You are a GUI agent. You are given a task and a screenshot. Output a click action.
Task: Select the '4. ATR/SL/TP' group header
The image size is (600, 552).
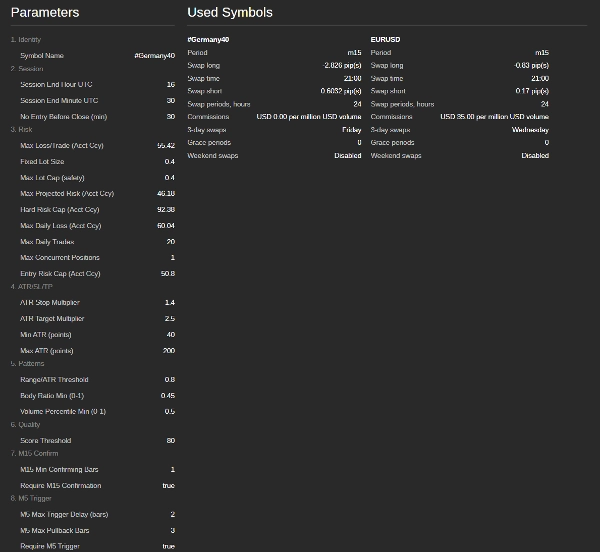31,287
